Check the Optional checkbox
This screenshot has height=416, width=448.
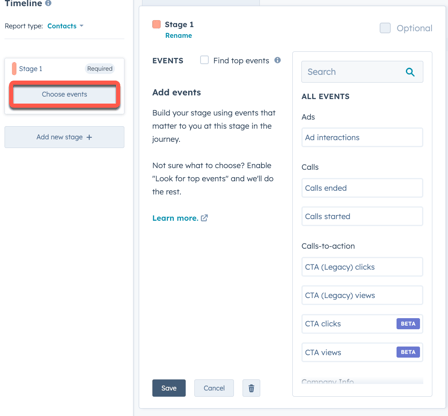(x=385, y=28)
